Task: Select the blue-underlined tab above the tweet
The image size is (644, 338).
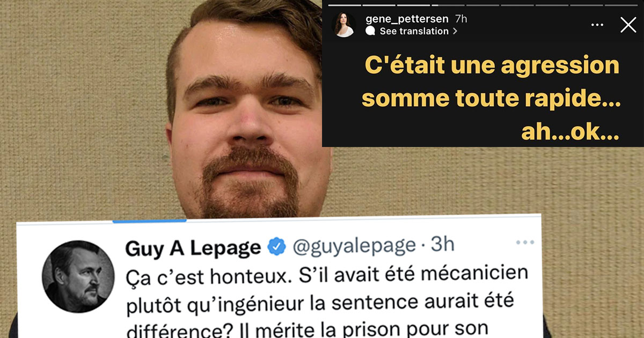Action: 149,220
